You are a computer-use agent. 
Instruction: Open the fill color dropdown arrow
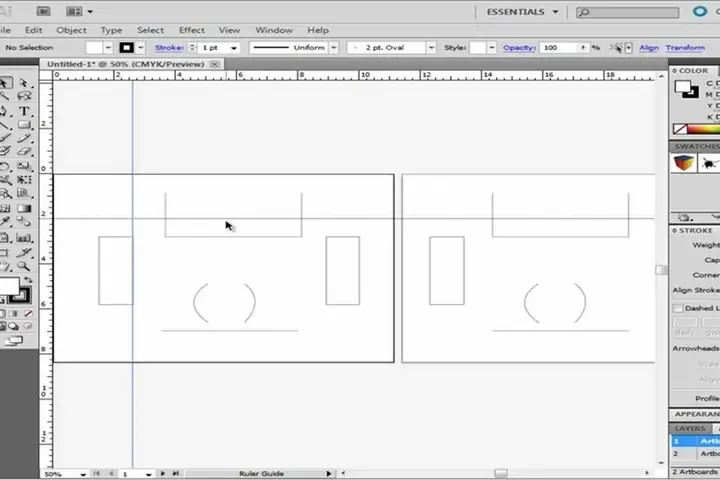108,48
